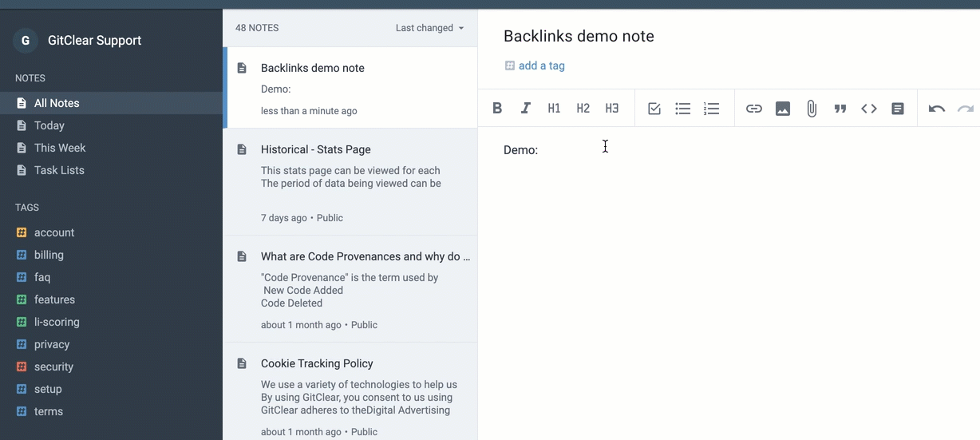Viewport: 980px width, 440px height.
Task: Open What are Code Provenances note
Action: pyautogui.click(x=350, y=289)
